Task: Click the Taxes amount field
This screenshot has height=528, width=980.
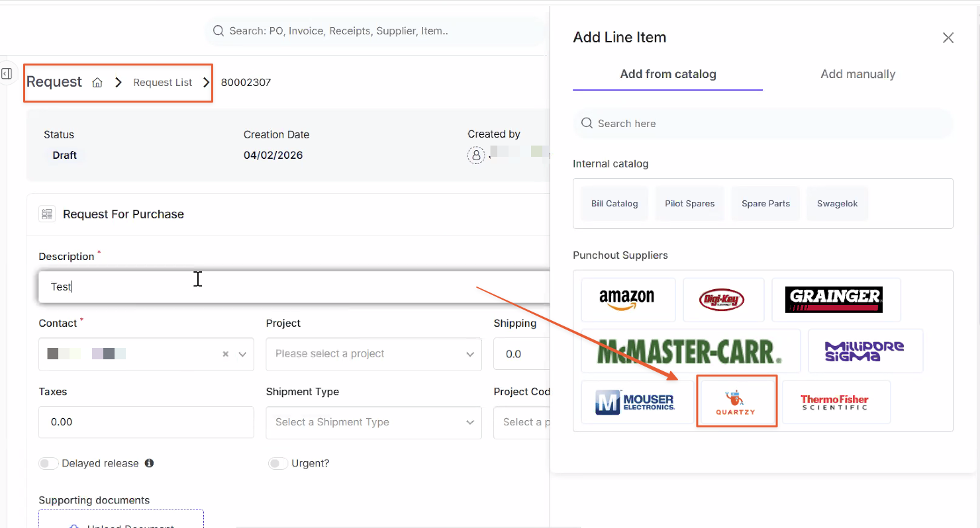Action: [146, 422]
